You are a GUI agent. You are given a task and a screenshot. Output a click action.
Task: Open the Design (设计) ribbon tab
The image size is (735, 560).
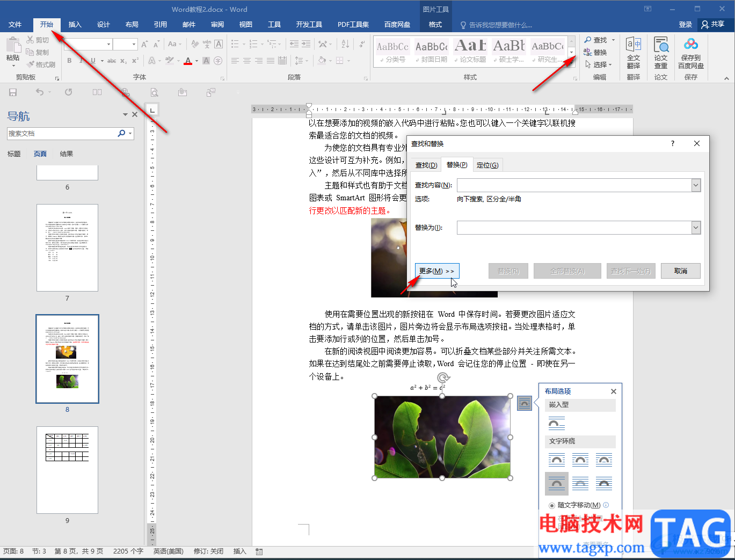(104, 25)
